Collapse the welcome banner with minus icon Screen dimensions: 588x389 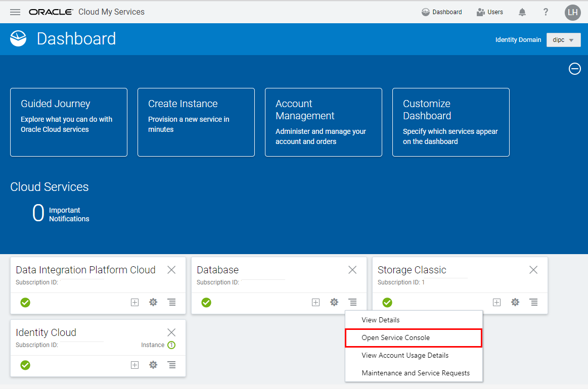click(575, 69)
